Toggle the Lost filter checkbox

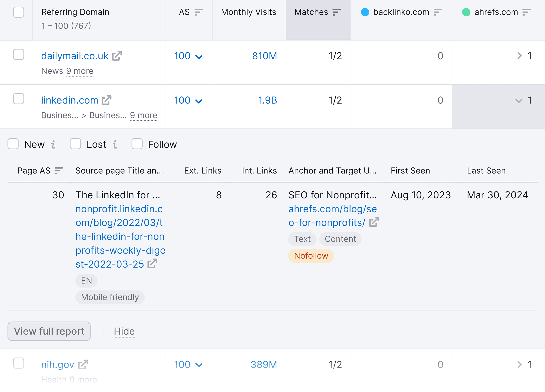(76, 144)
